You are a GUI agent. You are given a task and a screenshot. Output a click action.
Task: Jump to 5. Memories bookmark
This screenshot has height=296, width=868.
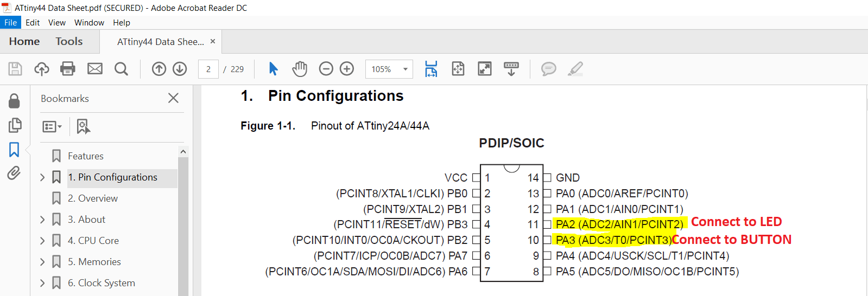pos(94,262)
